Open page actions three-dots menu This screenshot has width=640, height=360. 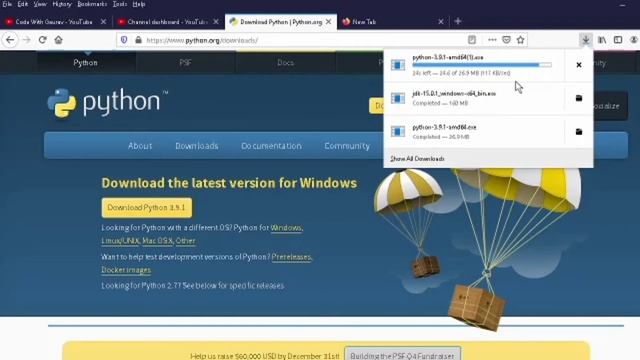[492, 40]
